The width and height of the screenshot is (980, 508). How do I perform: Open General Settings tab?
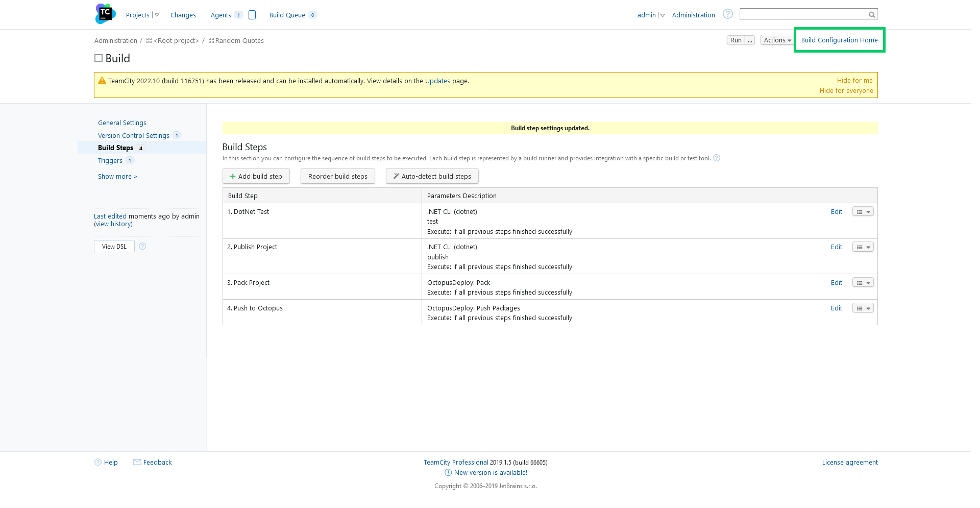pyautogui.click(x=122, y=123)
